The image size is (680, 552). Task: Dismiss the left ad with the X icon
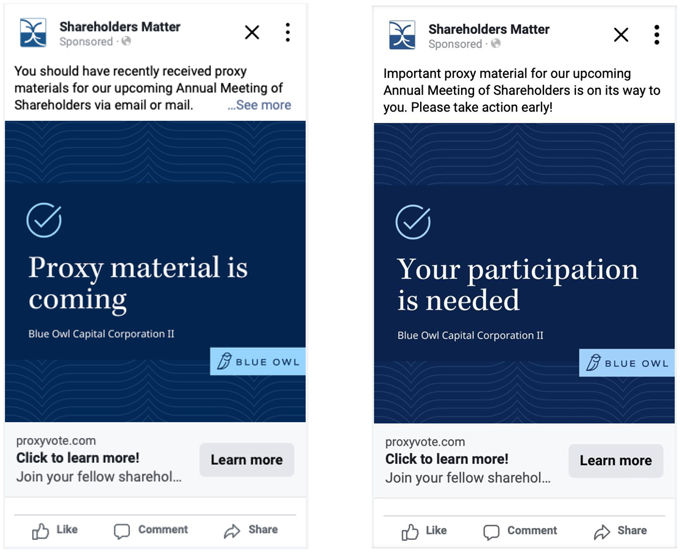[252, 33]
